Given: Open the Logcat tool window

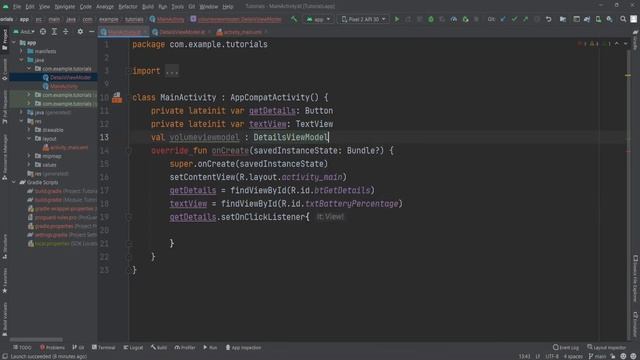Looking at the screenshot, I should pyautogui.click(x=133, y=347).
